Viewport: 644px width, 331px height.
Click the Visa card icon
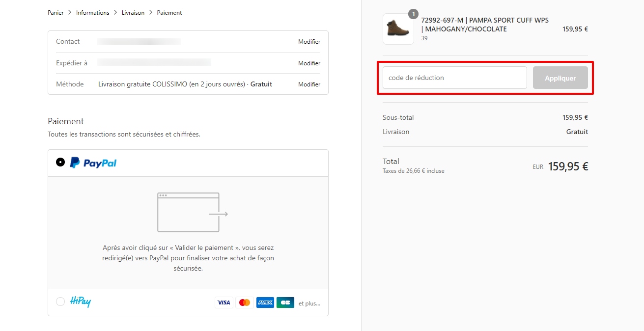(224, 303)
